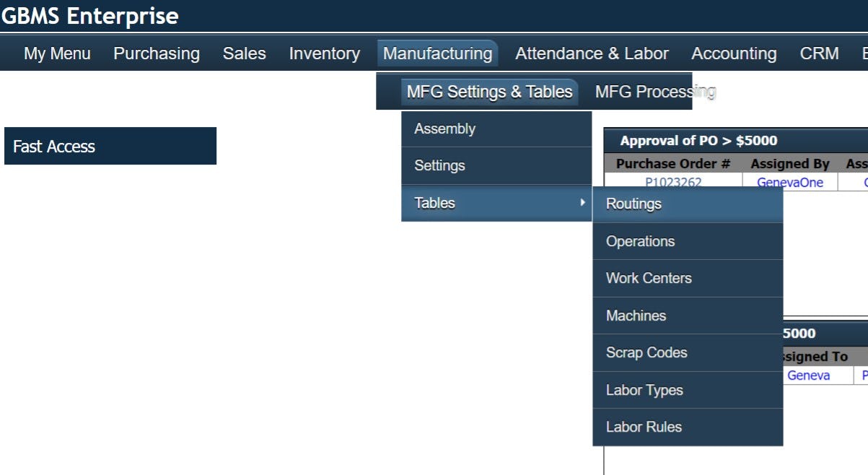
Task: Select the Manufacturing menu
Action: 437,53
